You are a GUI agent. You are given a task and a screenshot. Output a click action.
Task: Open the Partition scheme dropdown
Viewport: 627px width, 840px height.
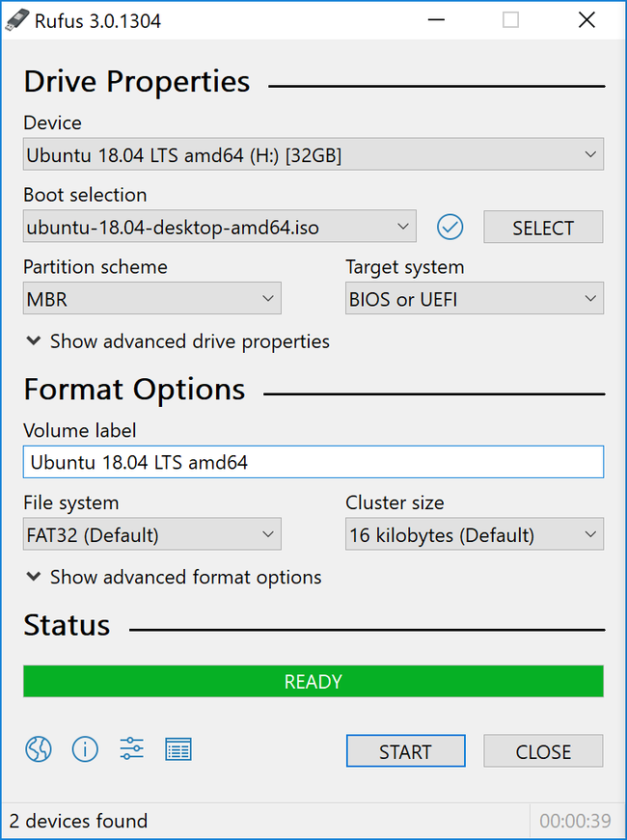(x=151, y=299)
